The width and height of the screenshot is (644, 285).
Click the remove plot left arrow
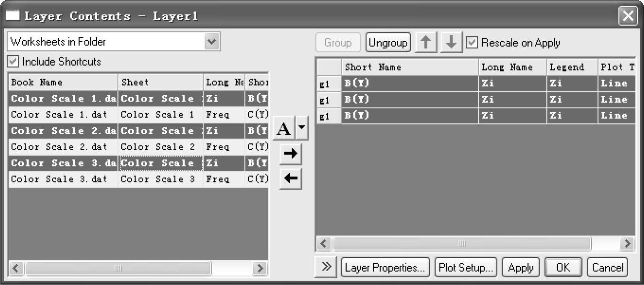[290, 179]
